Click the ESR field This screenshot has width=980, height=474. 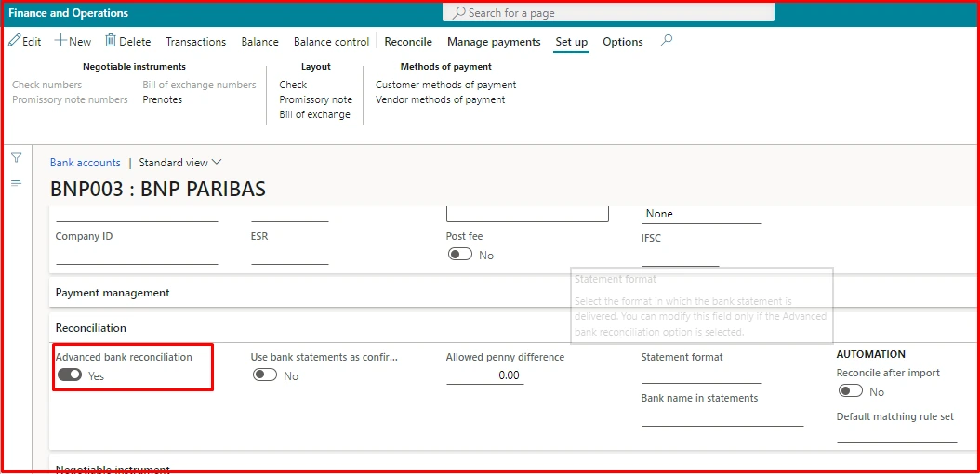point(290,257)
